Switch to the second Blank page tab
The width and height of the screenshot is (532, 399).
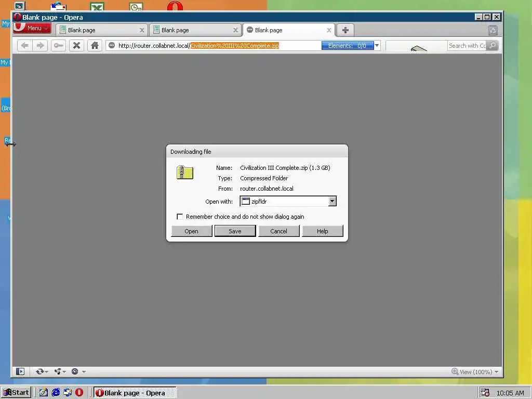(195, 30)
